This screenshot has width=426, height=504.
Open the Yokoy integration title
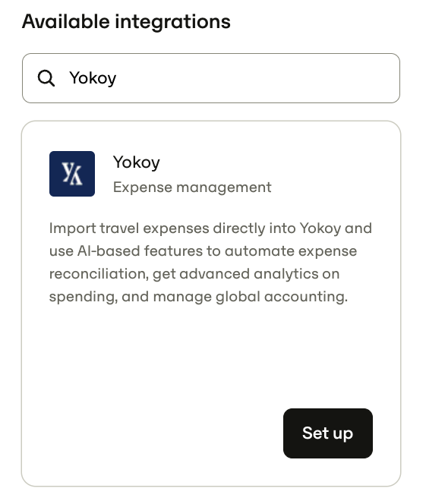click(137, 162)
